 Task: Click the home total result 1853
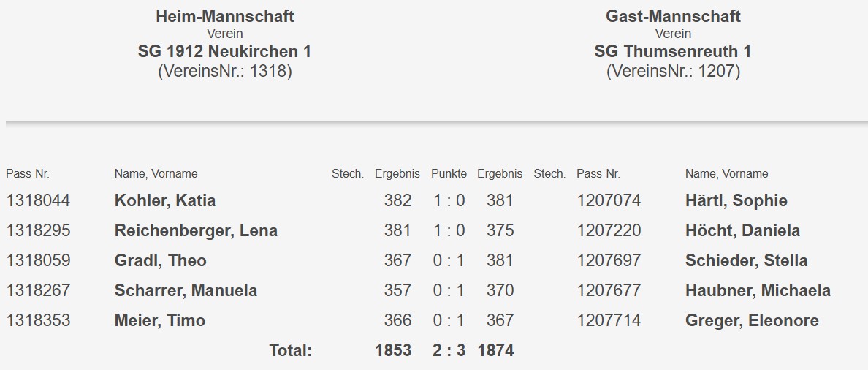pyautogui.click(x=393, y=351)
